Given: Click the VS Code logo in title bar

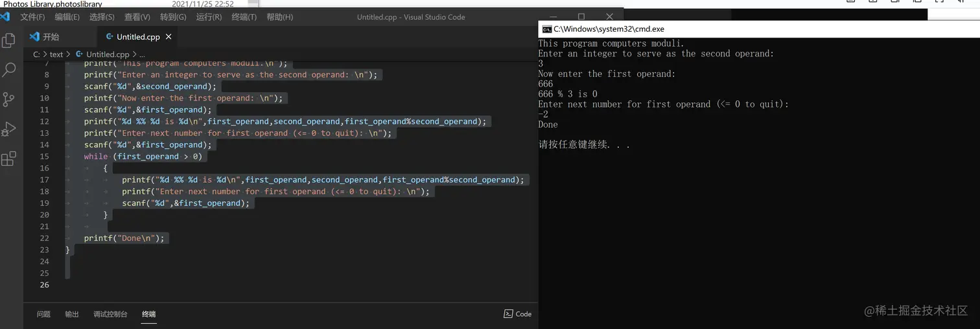Looking at the screenshot, I should [x=5, y=17].
